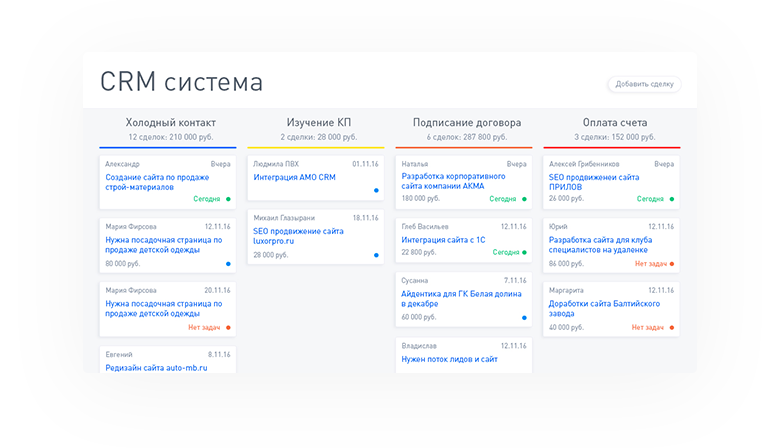Open deal Редизайн сайта auto-mb.ru
Viewport: 780px width, 448px height.
tap(156, 368)
